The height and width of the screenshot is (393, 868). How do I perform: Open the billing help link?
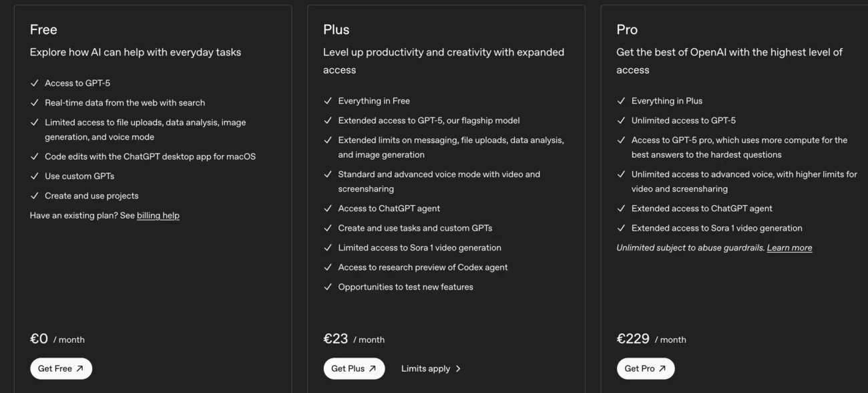click(x=158, y=215)
